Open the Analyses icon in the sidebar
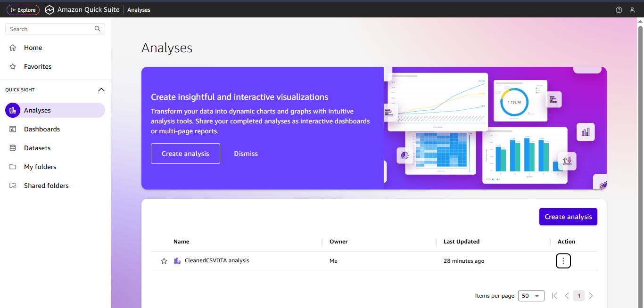This screenshot has width=644, height=308. [12, 110]
